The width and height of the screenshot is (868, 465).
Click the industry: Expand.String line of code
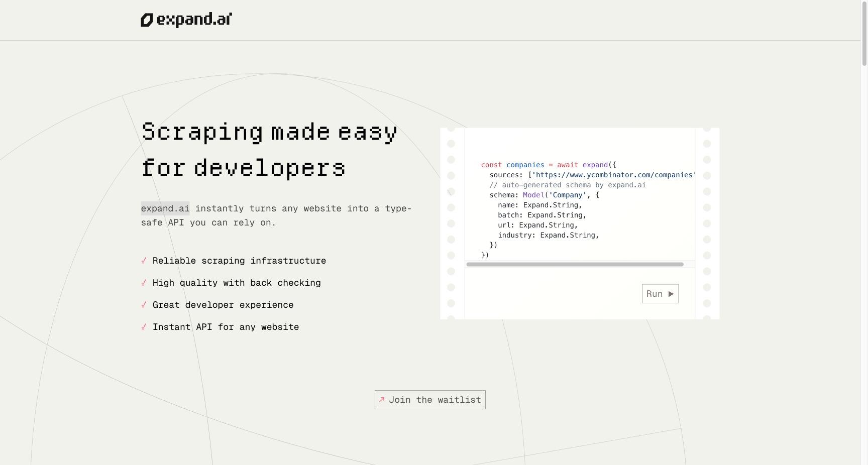tap(548, 235)
